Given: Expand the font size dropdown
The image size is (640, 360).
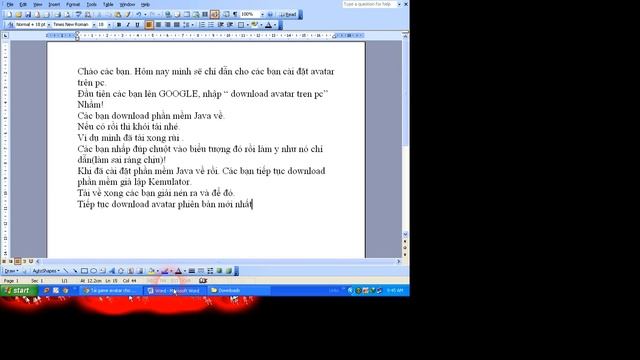Looking at the screenshot, I should coord(109,25).
